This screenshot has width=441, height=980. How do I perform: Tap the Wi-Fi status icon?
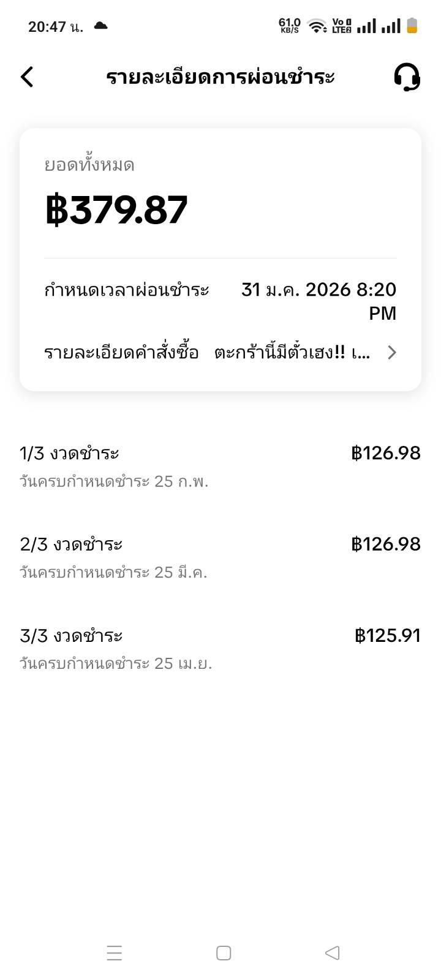click(x=317, y=26)
